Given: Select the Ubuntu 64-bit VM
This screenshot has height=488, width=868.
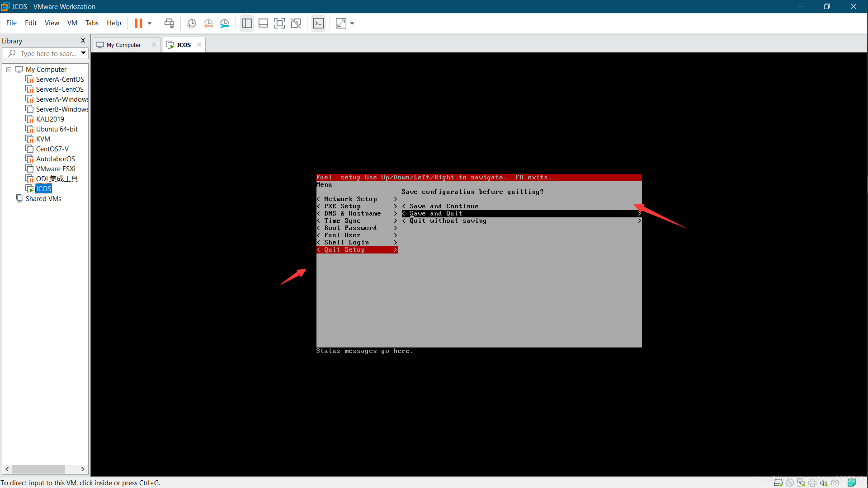Looking at the screenshot, I should 57,129.
